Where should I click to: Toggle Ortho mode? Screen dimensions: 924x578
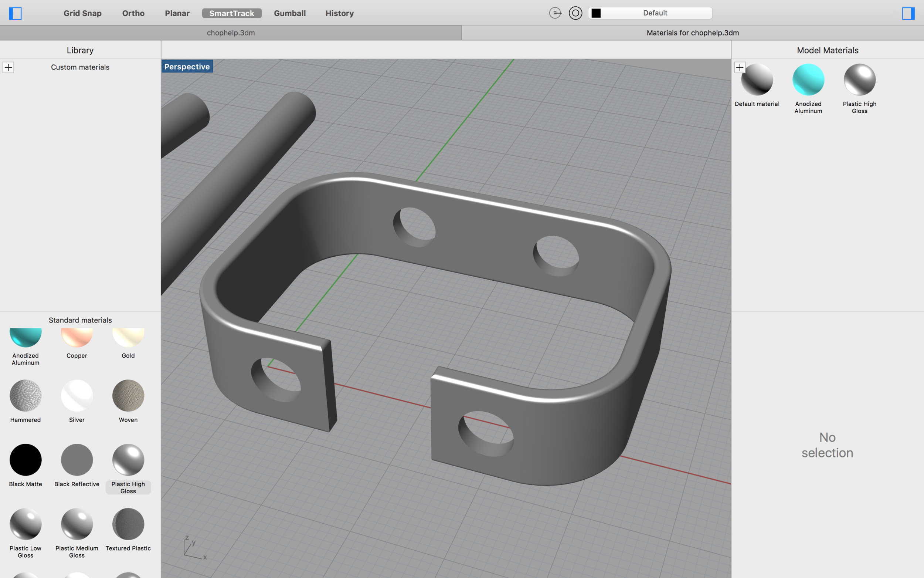(x=133, y=13)
